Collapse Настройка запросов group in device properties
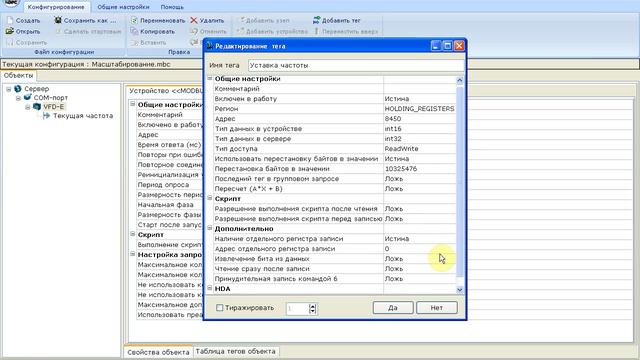Viewport: 640px width, 360px height. (133, 254)
